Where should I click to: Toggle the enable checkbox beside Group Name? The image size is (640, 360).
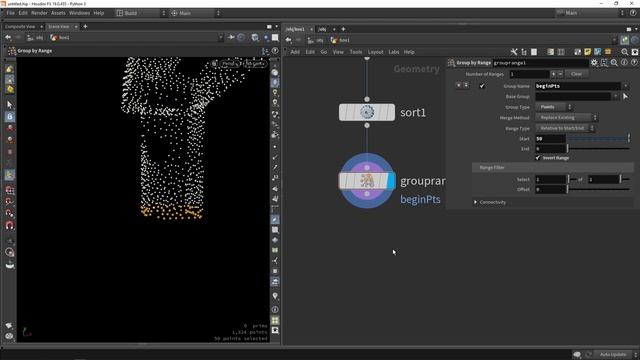tap(482, 86)
